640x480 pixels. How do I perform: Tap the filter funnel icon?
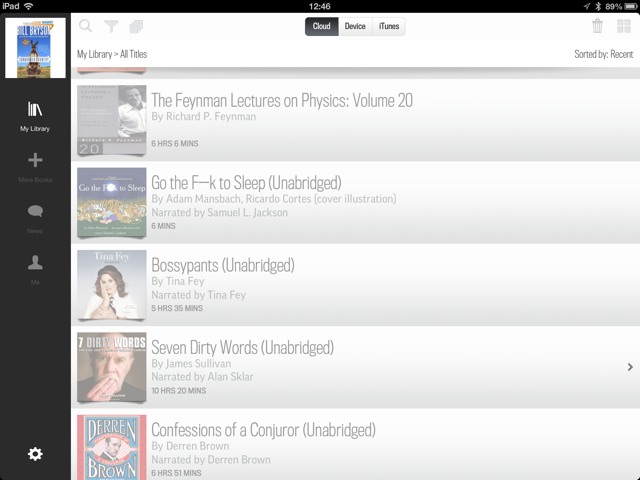(111, 27)
